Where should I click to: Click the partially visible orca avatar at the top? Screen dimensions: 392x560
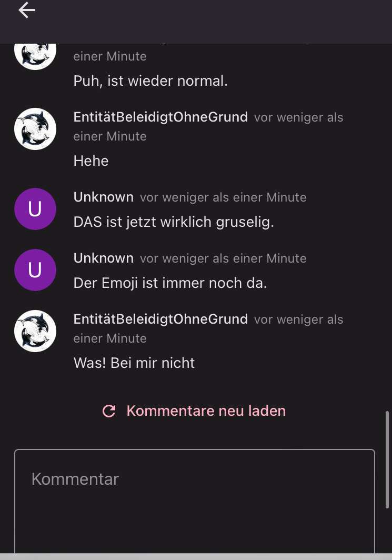click(35, 55)
